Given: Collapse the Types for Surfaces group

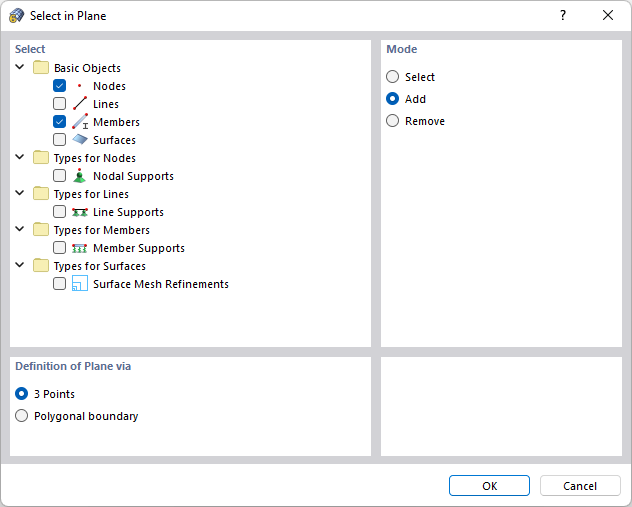Looking at the screenshot, I should point(20,266).
